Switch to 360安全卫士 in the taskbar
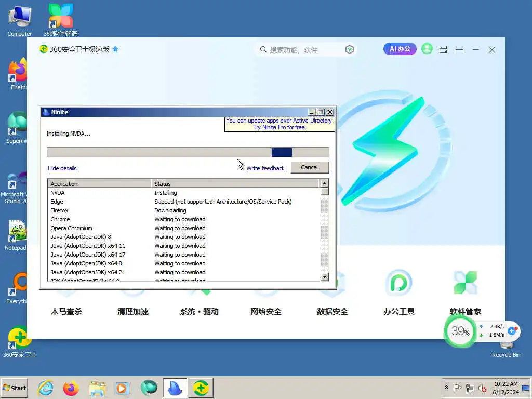This screenshot has width=532, height=399. pos(201,388)
